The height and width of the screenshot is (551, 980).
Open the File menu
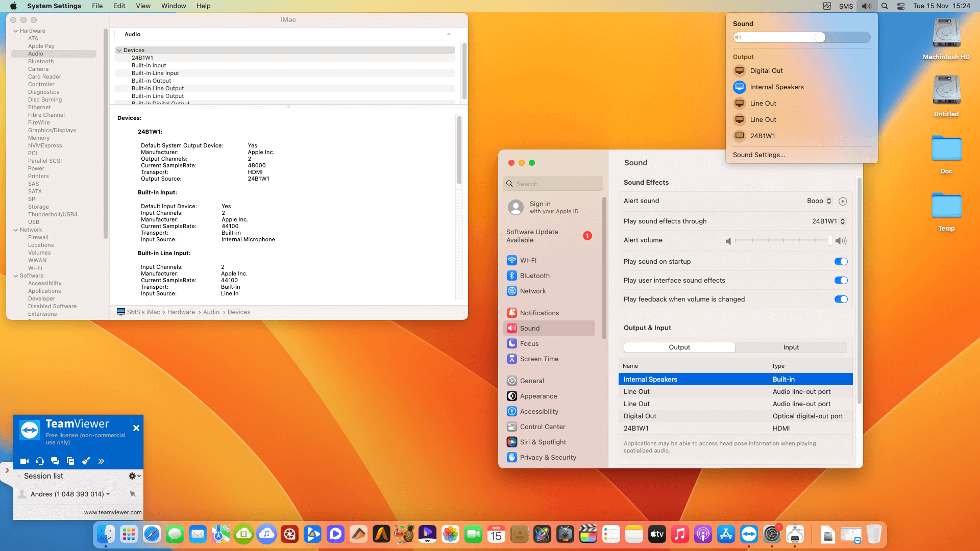(97, 6)
